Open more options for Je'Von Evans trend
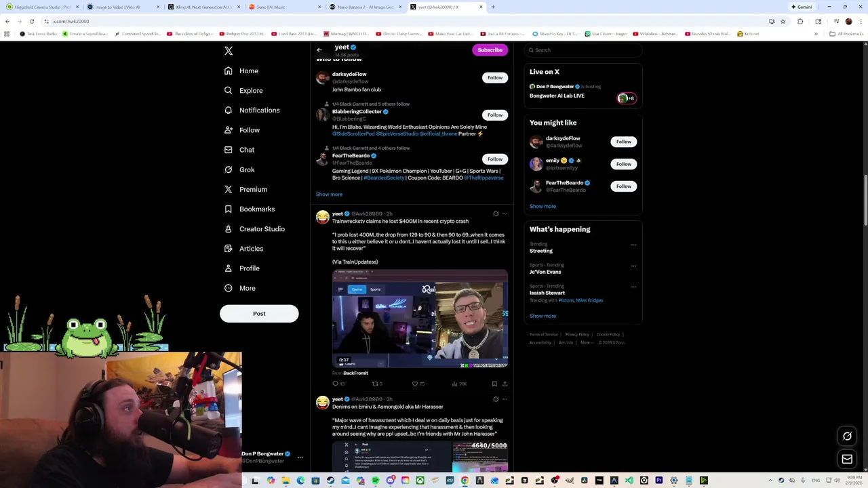This screenshot has width=868, height=488. pos(633,266)
